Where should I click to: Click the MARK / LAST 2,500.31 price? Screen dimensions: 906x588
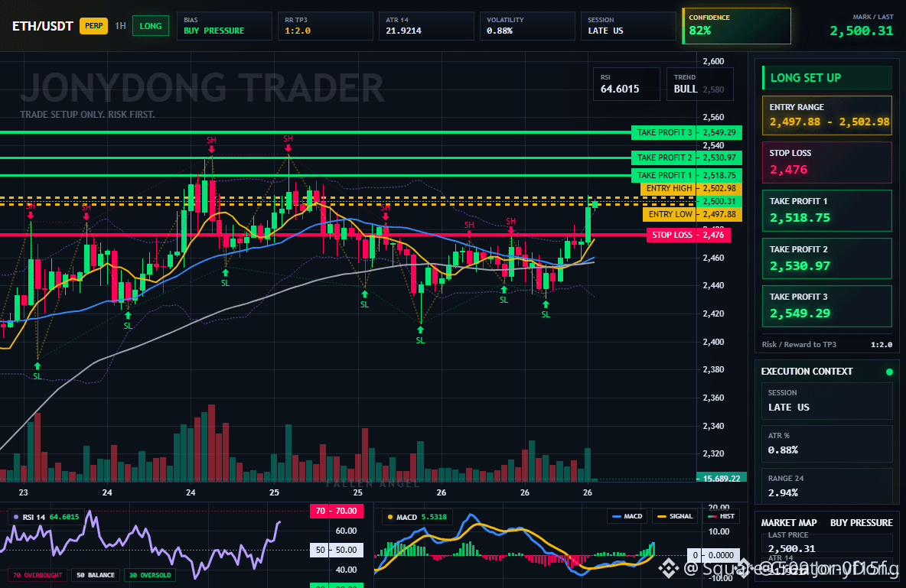[x=862, y=26]
